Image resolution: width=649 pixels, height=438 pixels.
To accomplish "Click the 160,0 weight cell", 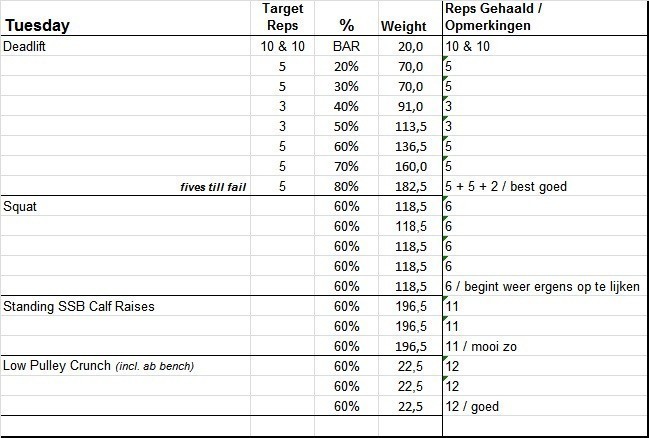I will click(409, 166).
